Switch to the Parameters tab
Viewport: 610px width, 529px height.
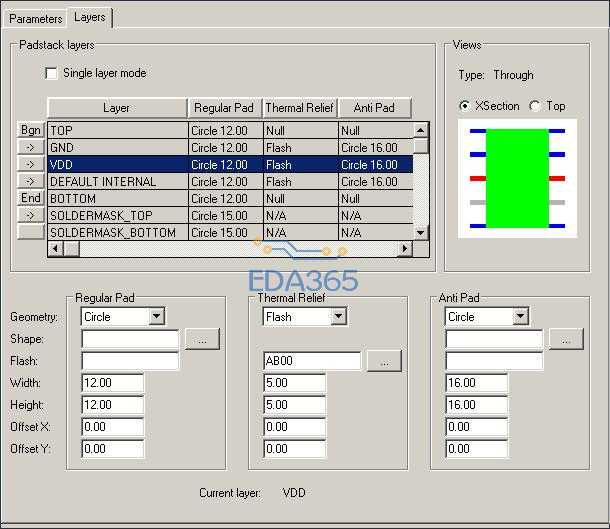[35, 19]
